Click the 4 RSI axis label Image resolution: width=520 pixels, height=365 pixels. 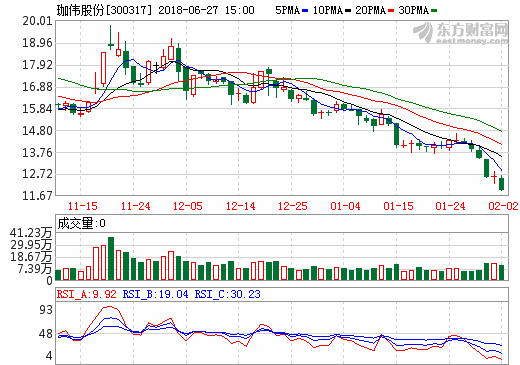click(x=49, y=356)
